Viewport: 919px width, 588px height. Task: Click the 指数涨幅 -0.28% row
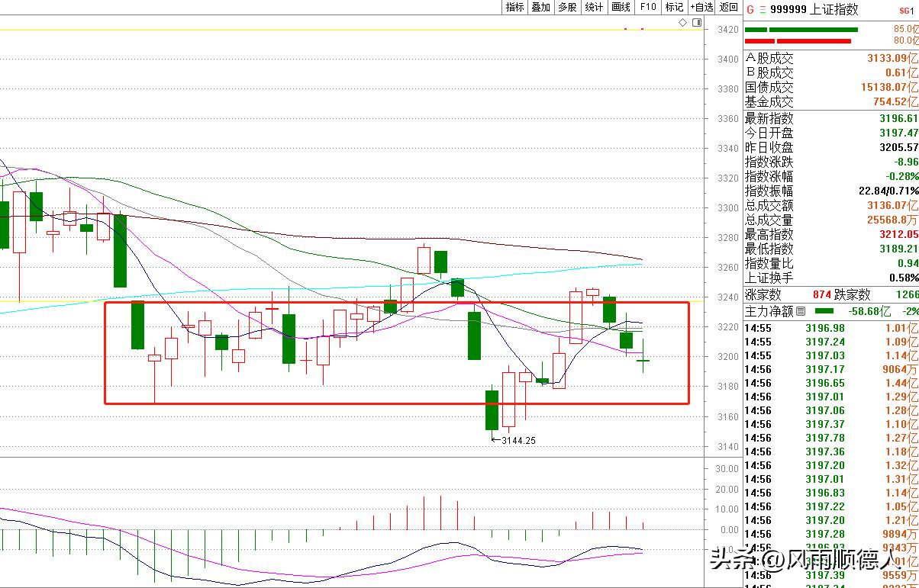tap(830, 176)
